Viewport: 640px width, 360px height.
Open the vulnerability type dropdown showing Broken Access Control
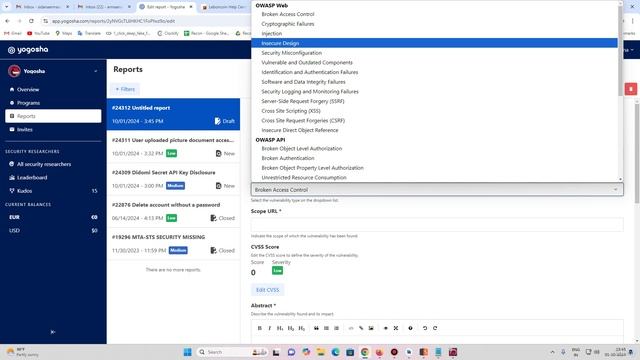(437, 189)
